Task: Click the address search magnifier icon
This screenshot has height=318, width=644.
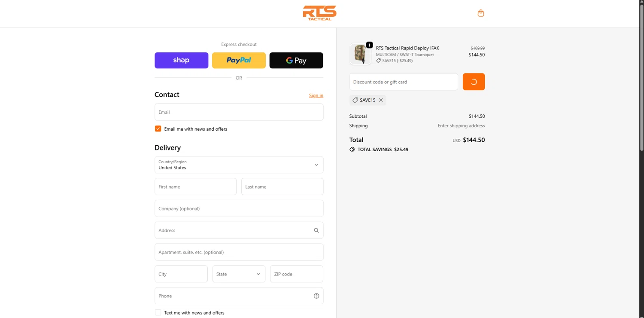Action: click(x=316, y=230)
